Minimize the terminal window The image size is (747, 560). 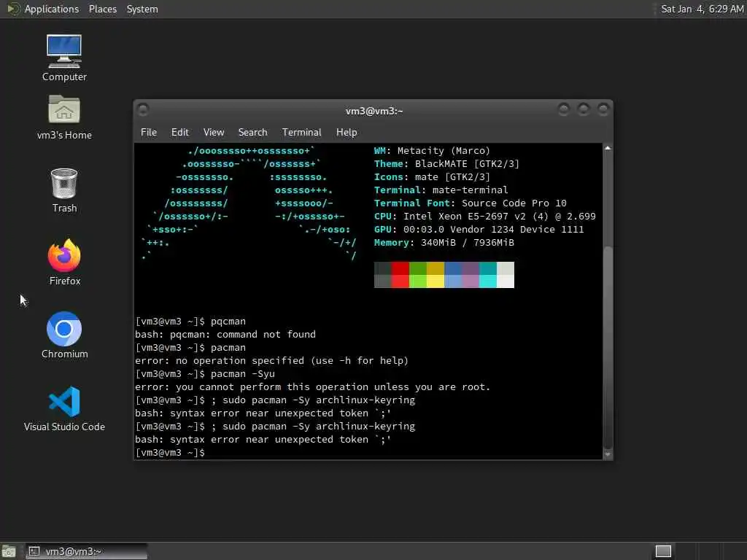tap(564, 110)
